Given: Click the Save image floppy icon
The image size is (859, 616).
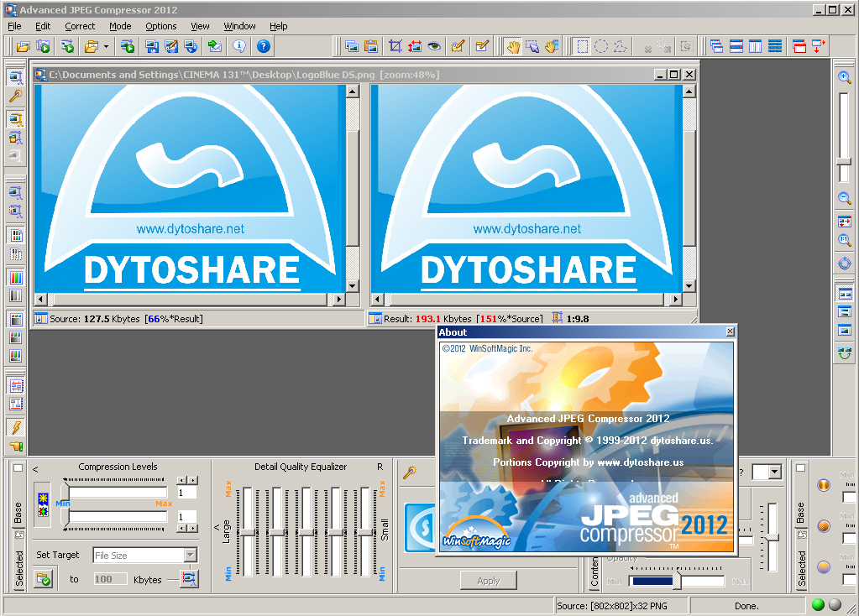Looking at the screenshot, I should pos(152,46).
